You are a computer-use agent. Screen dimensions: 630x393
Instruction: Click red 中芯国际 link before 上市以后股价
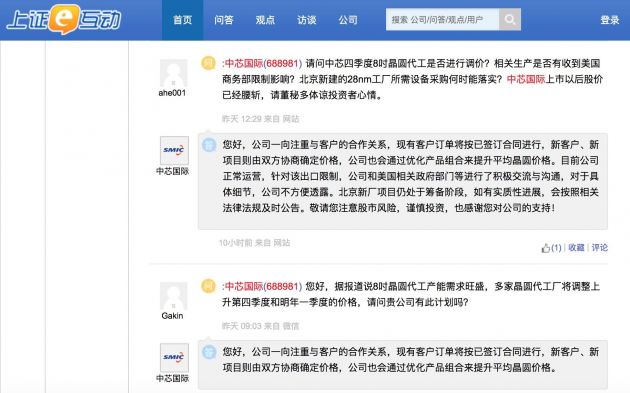pyautogui.click(x=526, y=79)
